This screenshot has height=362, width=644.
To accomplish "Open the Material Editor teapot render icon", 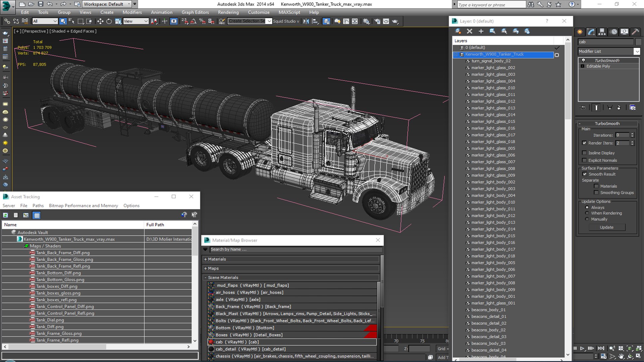I will [395, 21].
